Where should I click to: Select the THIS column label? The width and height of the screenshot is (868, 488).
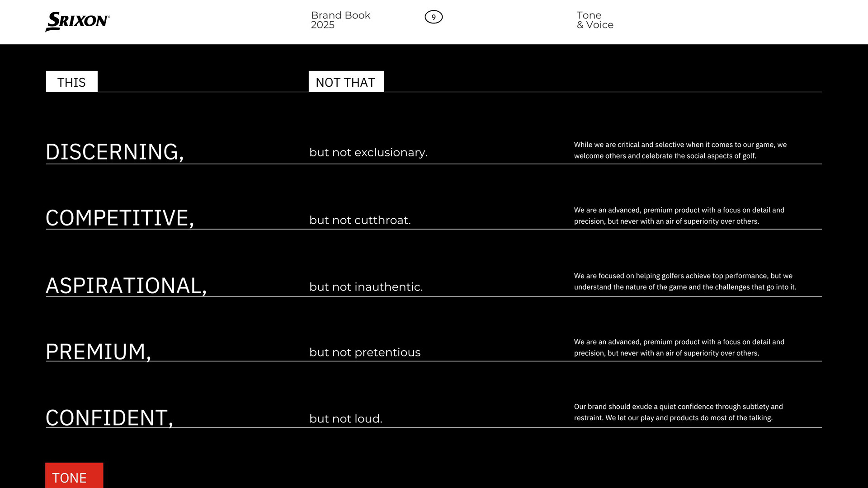coord(71,82)
